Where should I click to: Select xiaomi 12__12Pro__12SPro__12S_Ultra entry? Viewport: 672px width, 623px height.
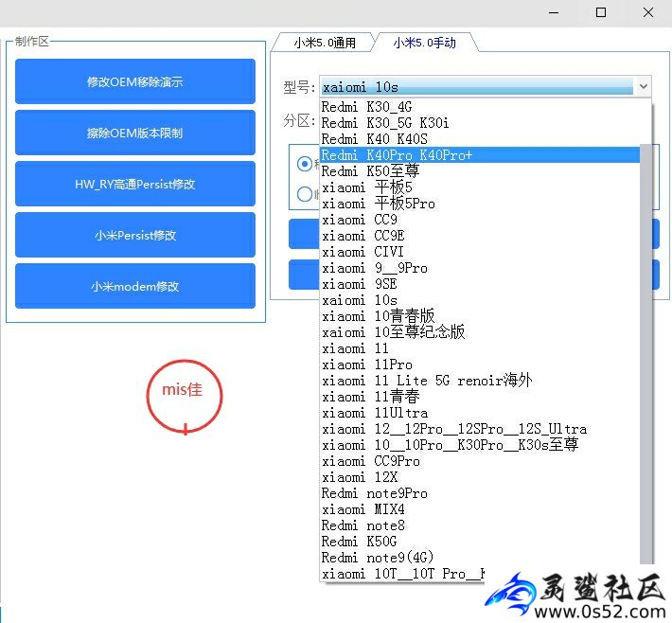(x=480, y=429)
